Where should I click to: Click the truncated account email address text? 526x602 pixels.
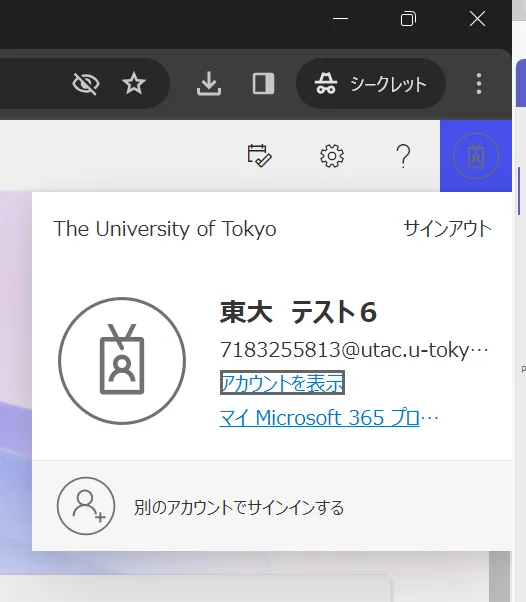[354, 350]
